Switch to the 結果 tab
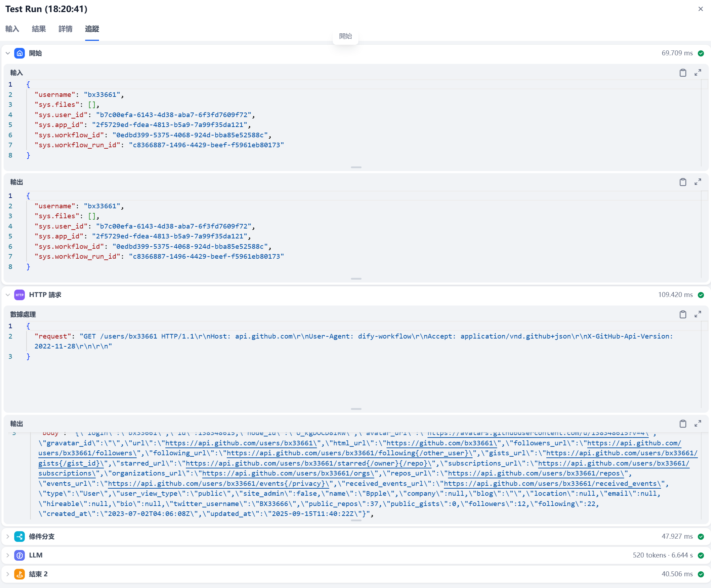The height and width of the screenshot is (588, 711). 39,29
